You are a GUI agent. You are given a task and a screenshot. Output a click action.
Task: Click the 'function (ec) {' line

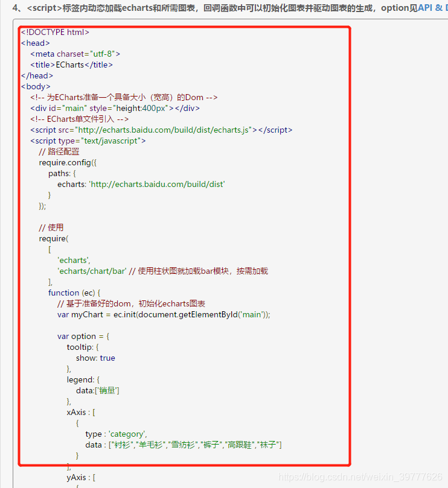click(x=74, y=293)
